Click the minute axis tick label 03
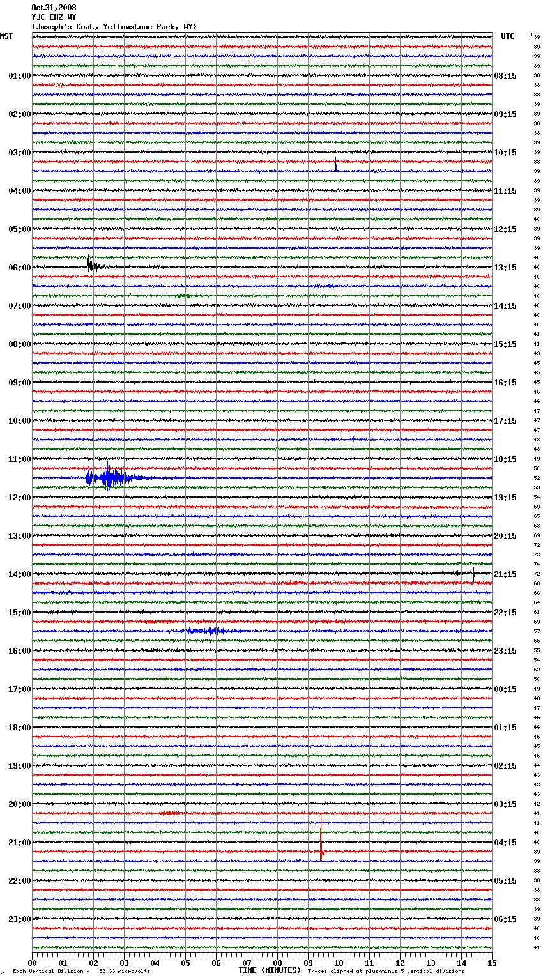Screen dimensions: 543x980 [x=124, y=963]
